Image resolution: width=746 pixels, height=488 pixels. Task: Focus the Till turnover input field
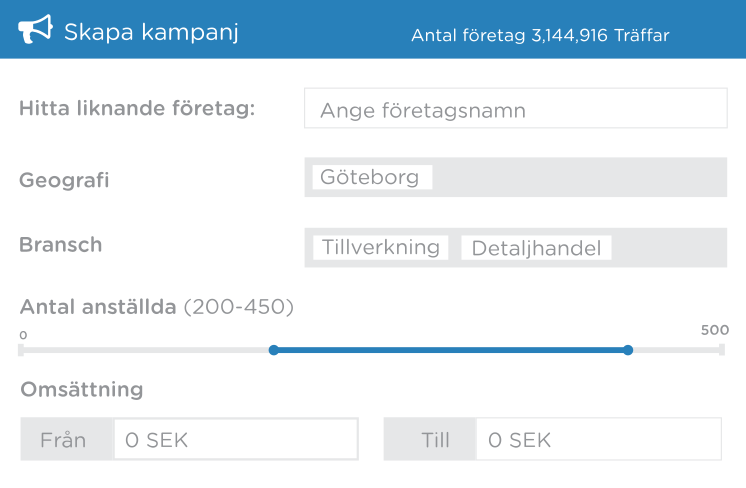click(x=599, y=439)
